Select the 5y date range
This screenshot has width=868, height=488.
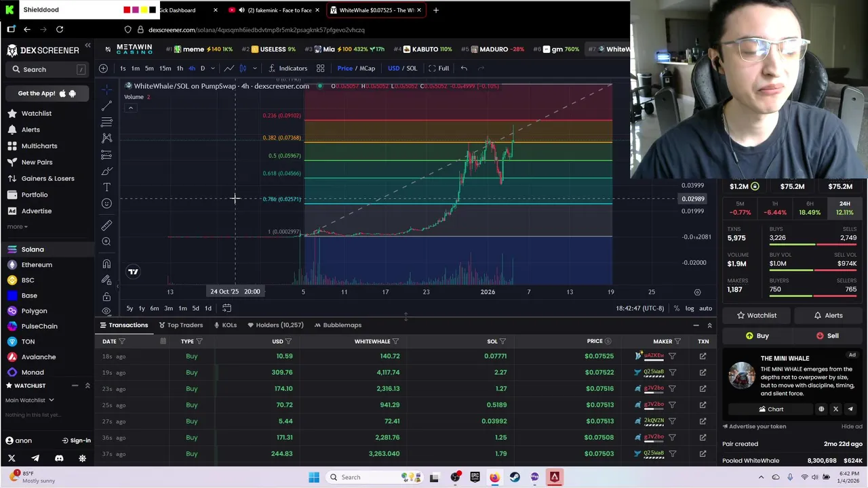(x=130, y=308)
